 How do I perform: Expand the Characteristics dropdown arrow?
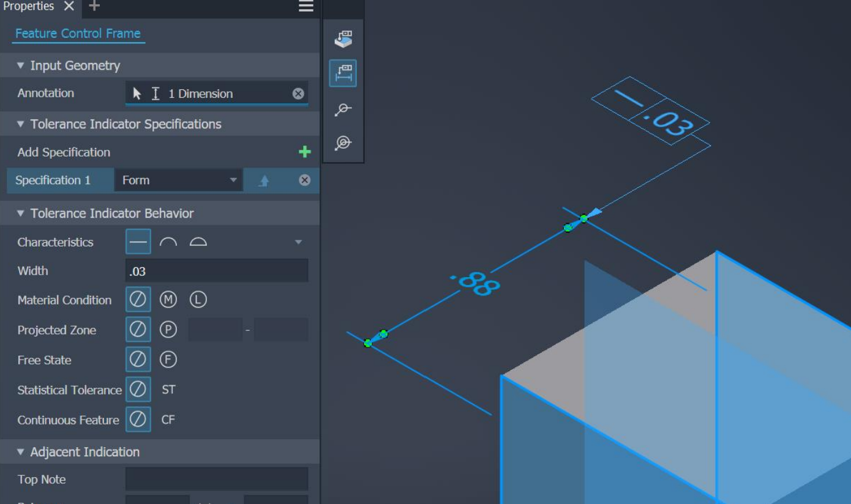pos(299,242)
